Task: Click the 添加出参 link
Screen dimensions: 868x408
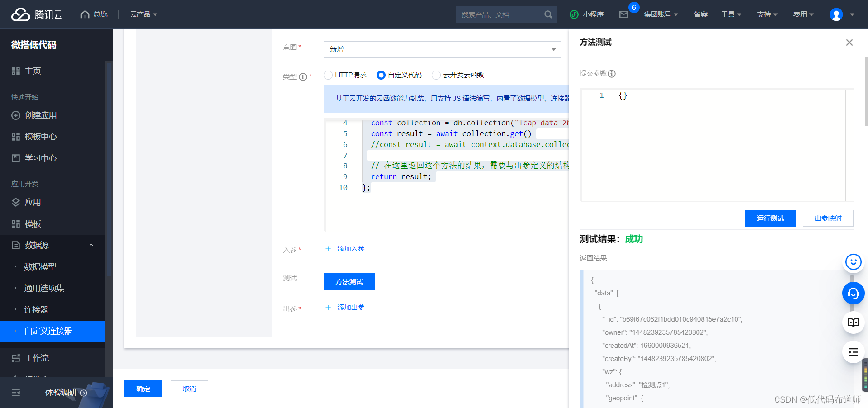Action: tap(351, 308)
